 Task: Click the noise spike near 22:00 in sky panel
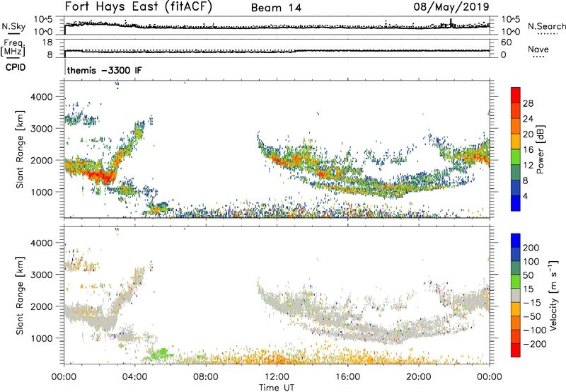click(451, 23)
